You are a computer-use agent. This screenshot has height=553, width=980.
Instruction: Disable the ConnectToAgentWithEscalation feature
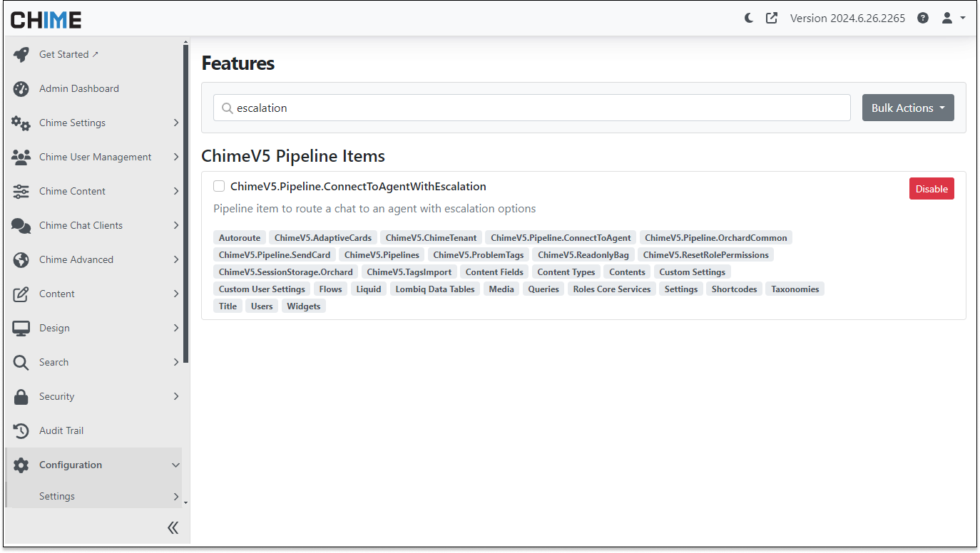(931, 189)
